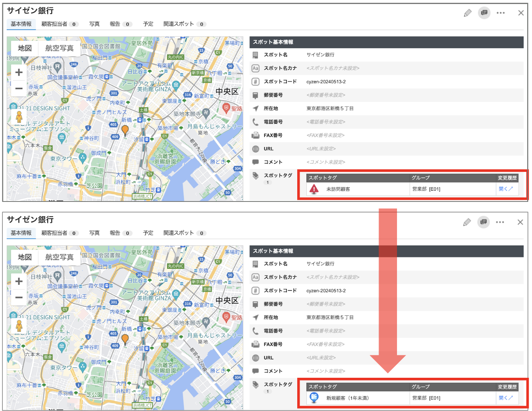Click the blue 新 tag icon for 新規顧客

[x=314, y=397]
